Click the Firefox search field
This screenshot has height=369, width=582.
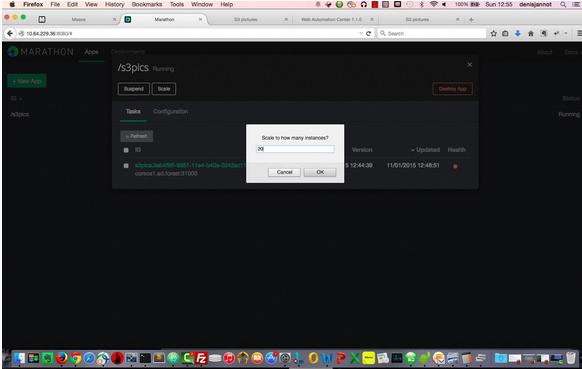pos(432,33)
